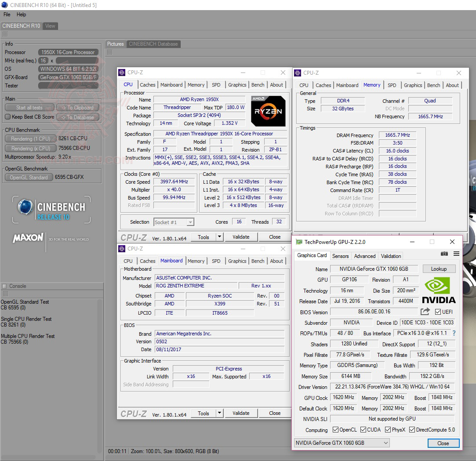The width and height of the screenshot is (476, 461).
Task: Click the Tester input field
Action: pyautogui.click(x=68, y=86)
